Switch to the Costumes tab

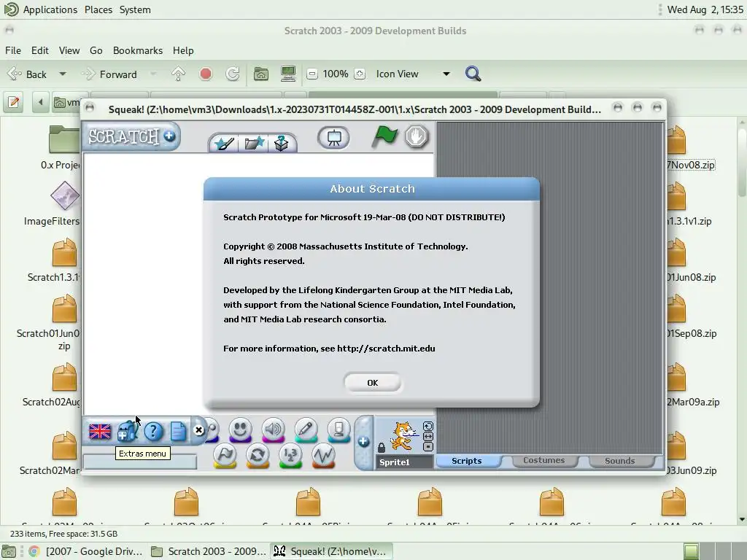(x=544, y=461)
